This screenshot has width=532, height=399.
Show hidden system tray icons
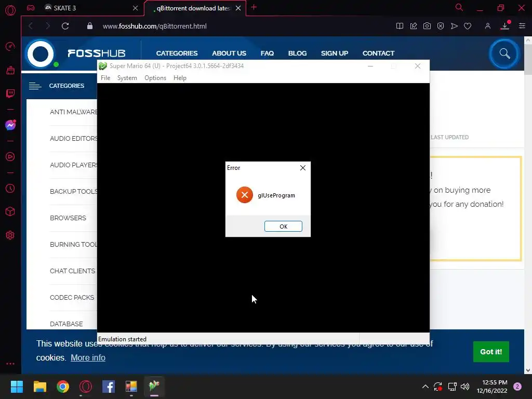pyautogui.click(x=425, y=387)
